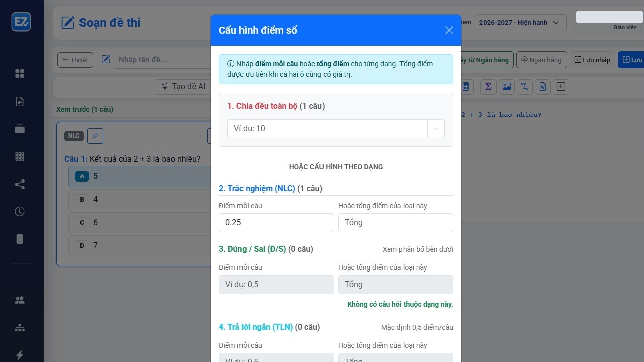
Task: Open the small-squares grid icon in the sidebar
Action: tap(20, 156)
